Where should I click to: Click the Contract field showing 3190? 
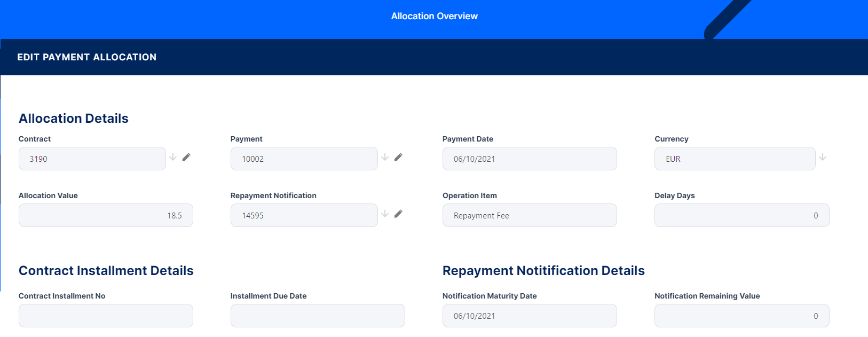coord(92,159)
